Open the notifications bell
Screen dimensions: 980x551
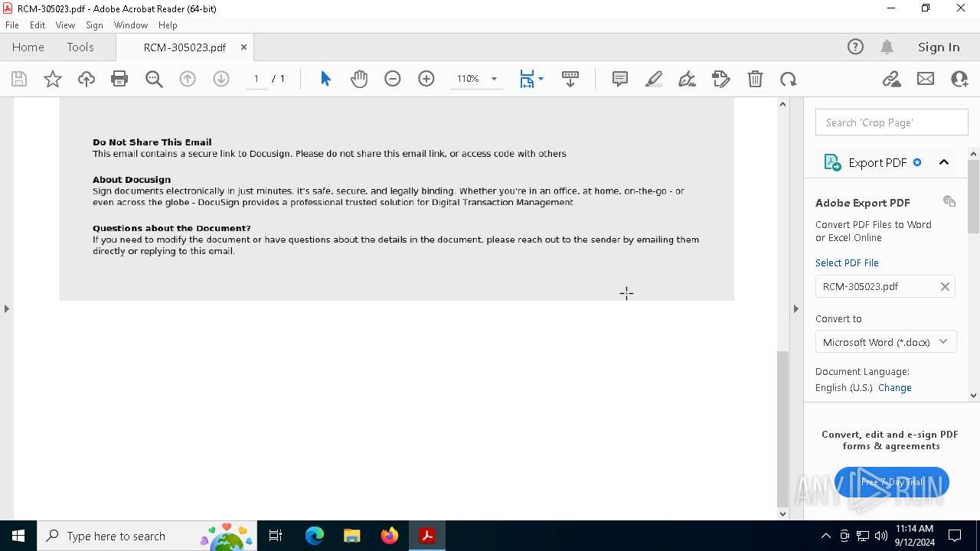(x=887, y=47)
